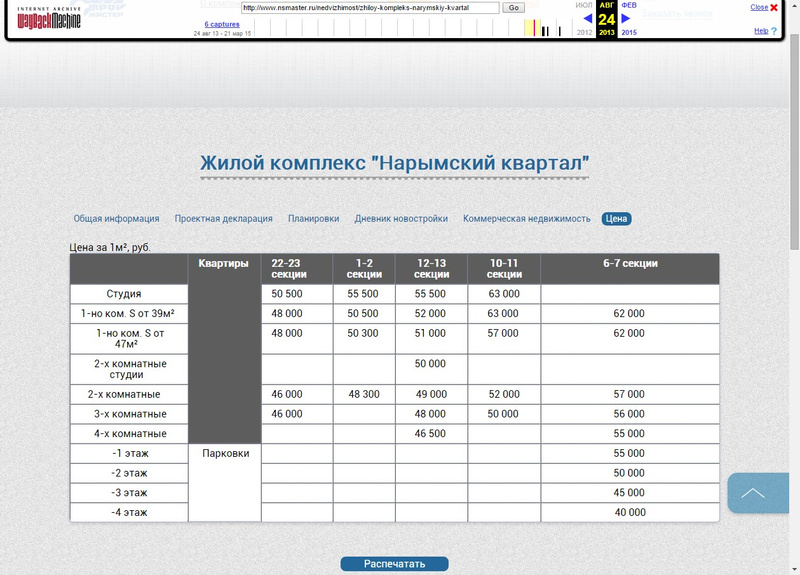Click the Help question mark icon

(x=773, y=31)
